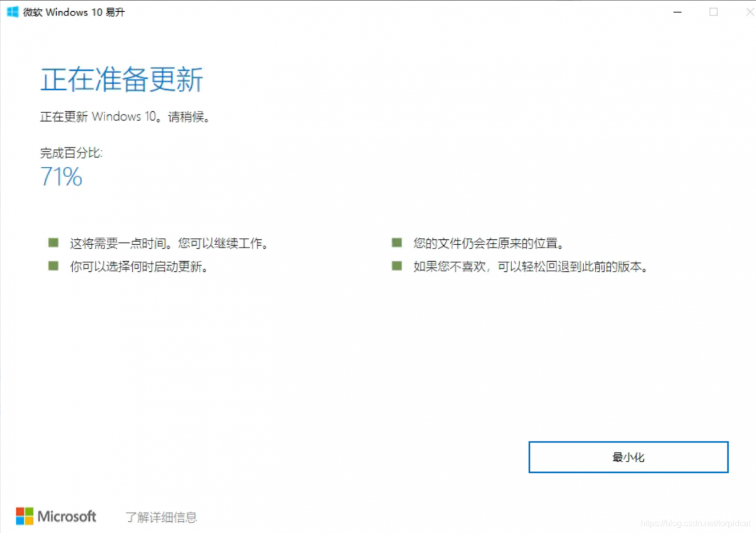Viewport: 756px width, 533px height.
Task: Click the Microsoft logo in the footer
Action: click(56, 516)
